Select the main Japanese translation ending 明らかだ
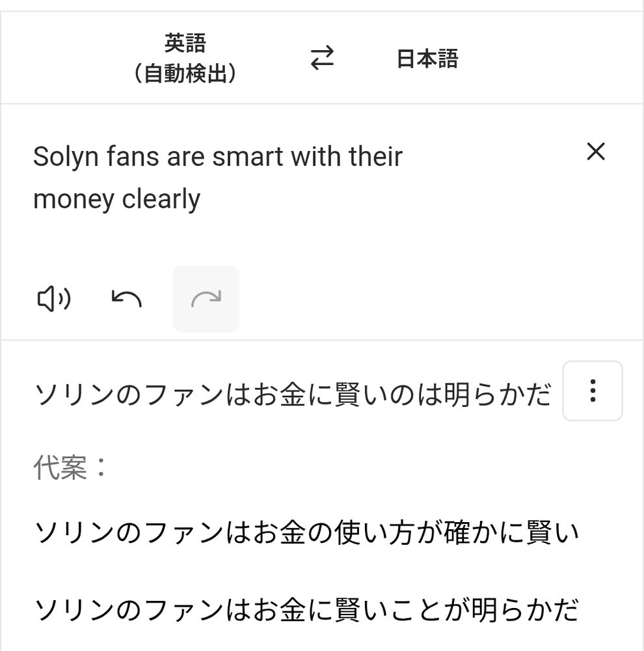644x651 pixels. tap(293, 394)
